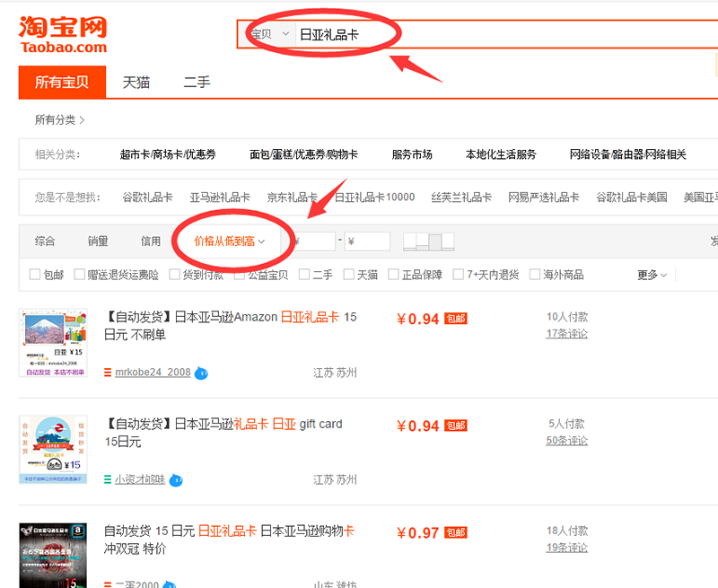Open the listing titled 自动发货 15 日元 日亚礼品卡 冲双冠 特价
This screenshot has width=718, height=588.
pos(230,540)
